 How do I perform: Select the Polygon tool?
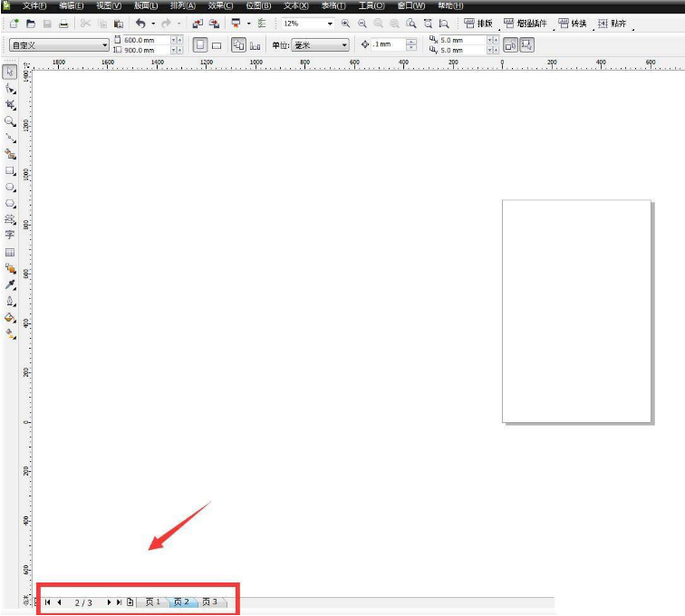(x=10, y=204)
